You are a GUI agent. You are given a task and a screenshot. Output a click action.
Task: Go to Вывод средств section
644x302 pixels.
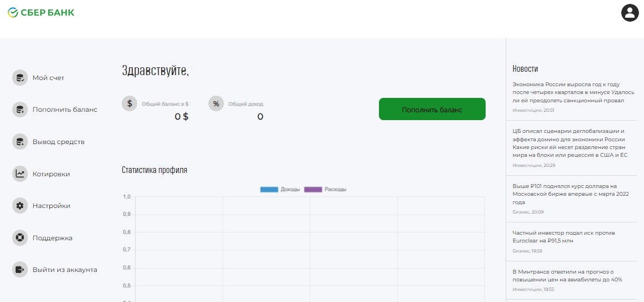[x=58, y=142]
